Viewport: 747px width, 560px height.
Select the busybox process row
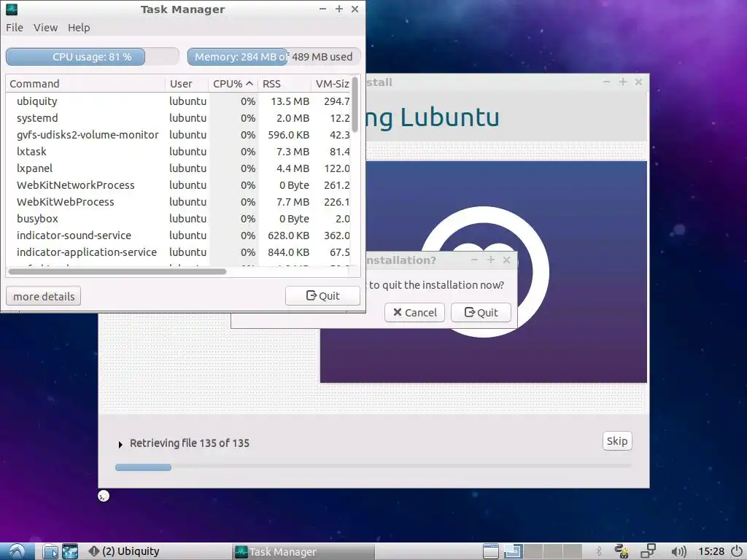(x=179, y=219)
